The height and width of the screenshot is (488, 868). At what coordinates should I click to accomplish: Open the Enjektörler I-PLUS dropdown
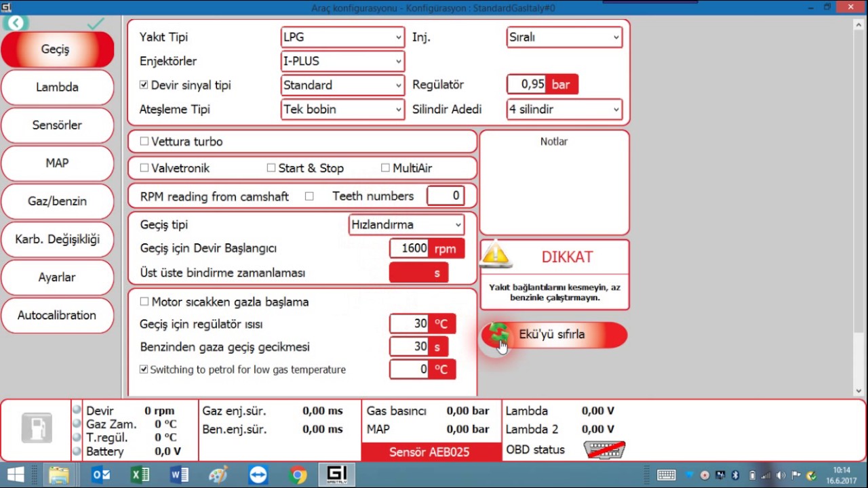pyautogui.click(x=342, y=61)
